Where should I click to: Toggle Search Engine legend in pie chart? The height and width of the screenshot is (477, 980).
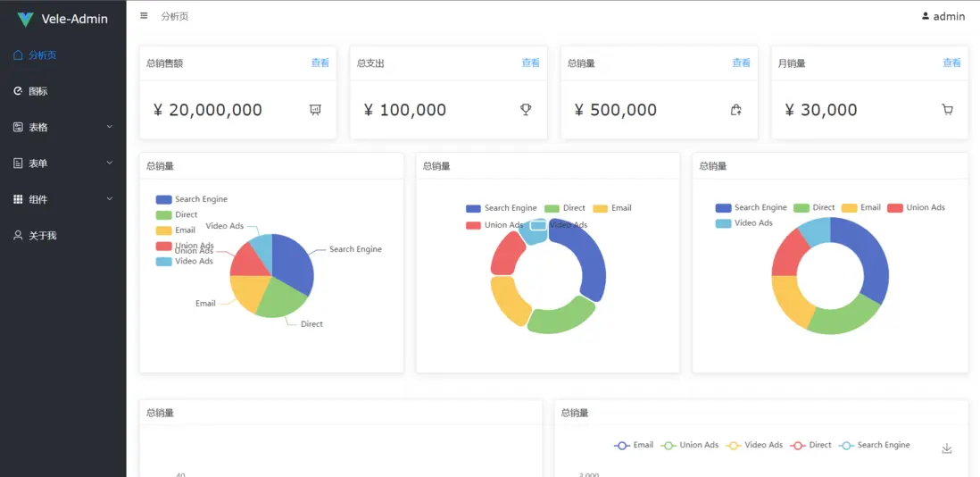(x=191, y=199)
